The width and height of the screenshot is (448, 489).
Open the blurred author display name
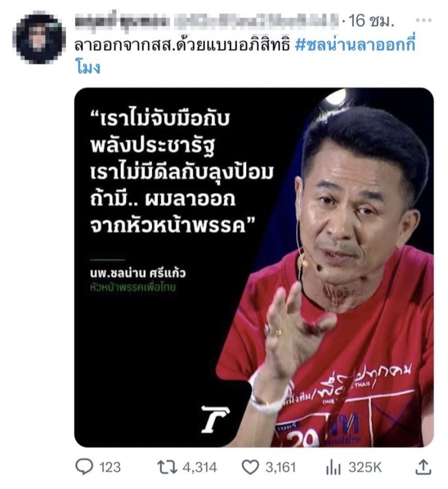point(123,21)
